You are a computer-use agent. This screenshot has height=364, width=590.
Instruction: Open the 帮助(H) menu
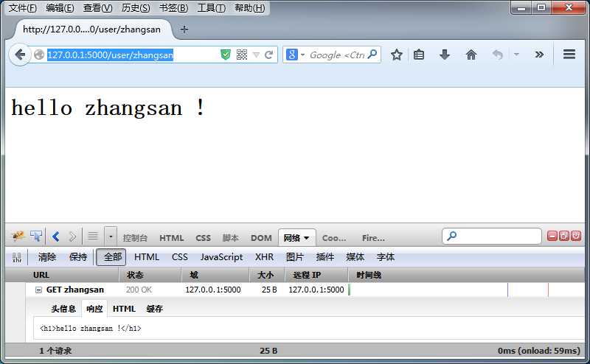coord(249,8)
